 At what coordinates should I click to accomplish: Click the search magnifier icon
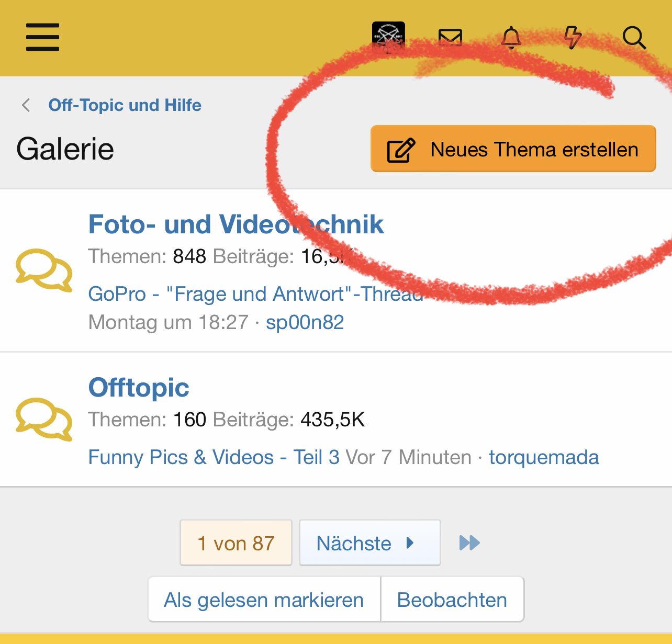tap(634, 38)
